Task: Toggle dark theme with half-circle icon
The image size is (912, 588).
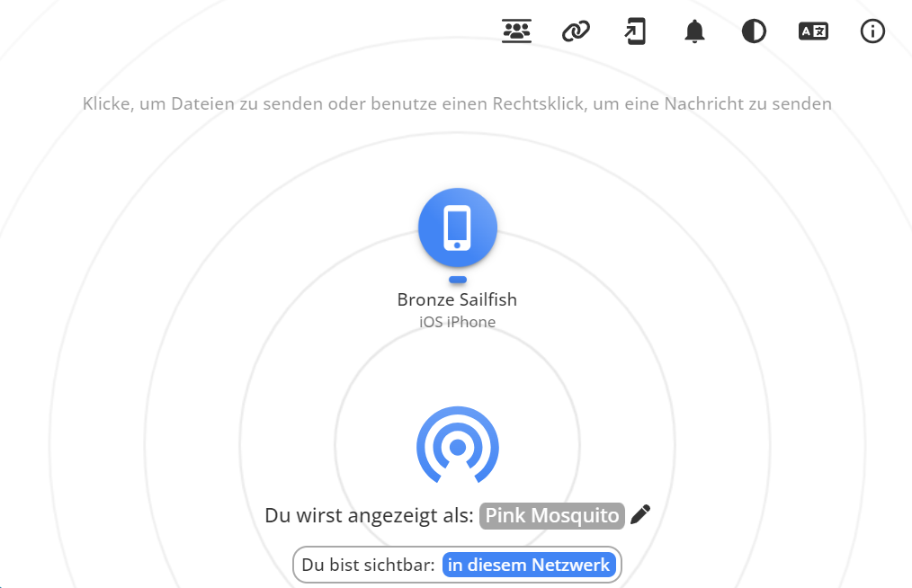Action: [x=754, y=31]
